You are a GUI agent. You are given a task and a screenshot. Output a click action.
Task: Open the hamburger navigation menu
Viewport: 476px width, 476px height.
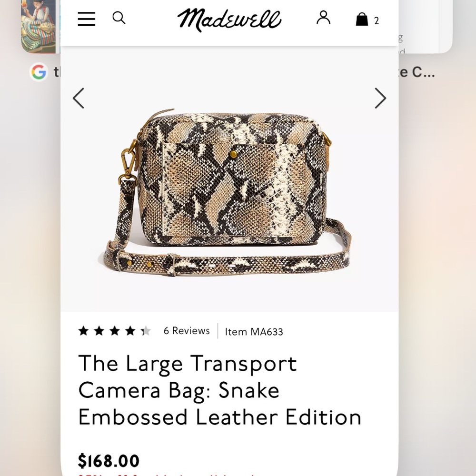click(x=86, y=19)
